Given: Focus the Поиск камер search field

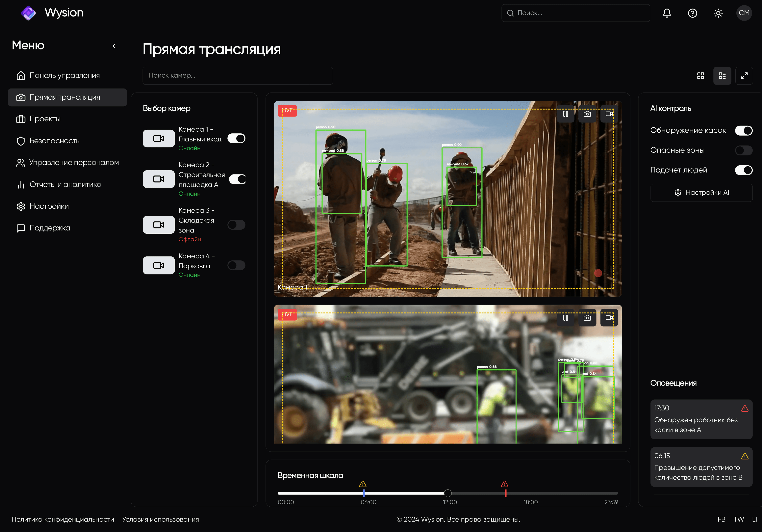Looking at the screenshot, I should [x=238, y=75].
